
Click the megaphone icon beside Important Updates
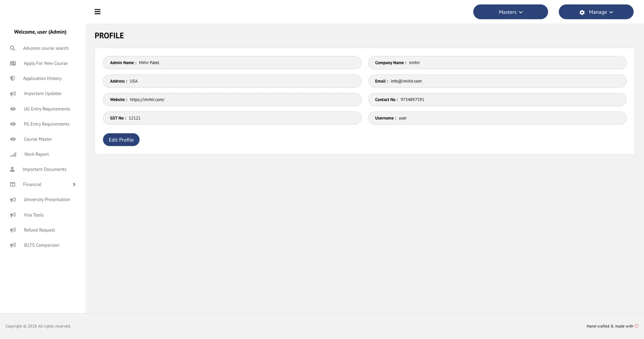pyautogui.click(x=13, y=94)
